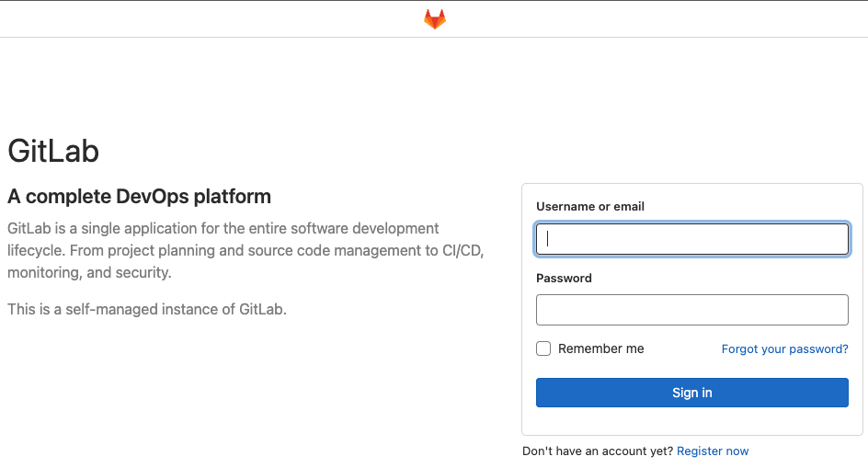Click the 'Username or email' field label
Screen dimensions: 868x468
click(x=589, y=207)
